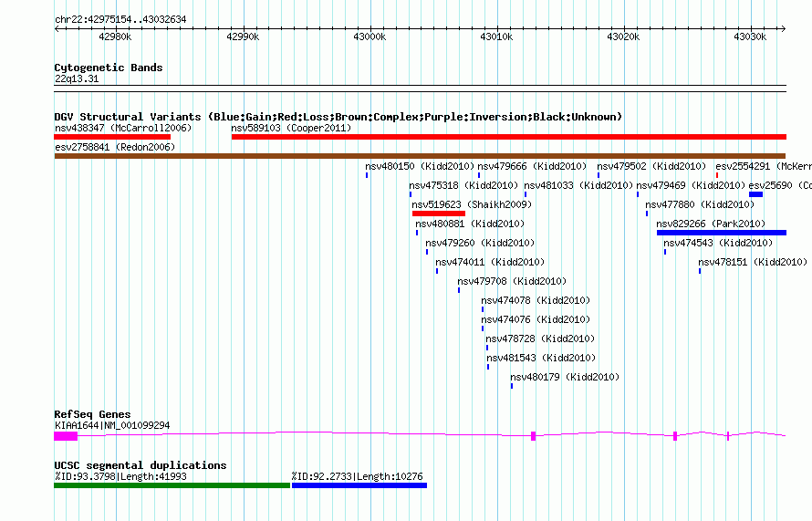Click the Cytogenetic Bands track title
This screenshot has width=812, height=521.
(109, 68)
